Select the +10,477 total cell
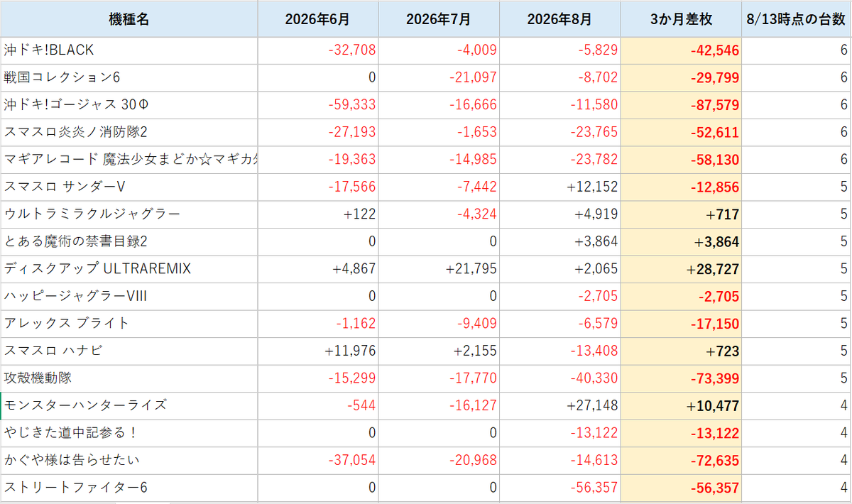Screen dimensions: 852x504 point(682,405)
